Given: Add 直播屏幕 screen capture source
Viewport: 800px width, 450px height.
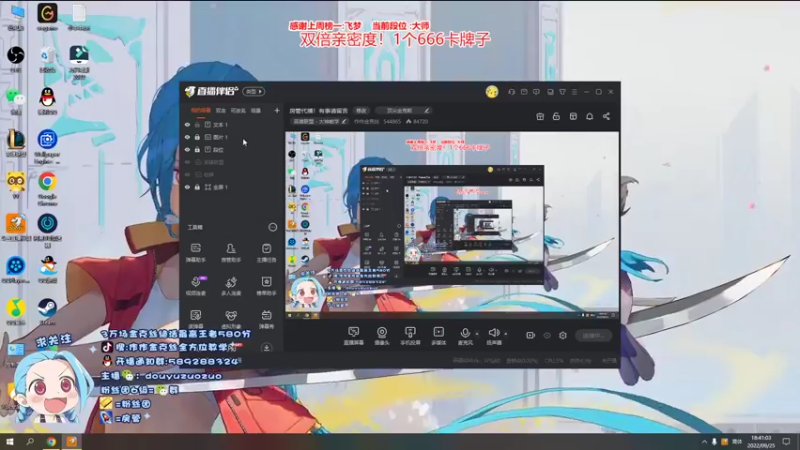Looking at the screenshot, I should (354, 336).
